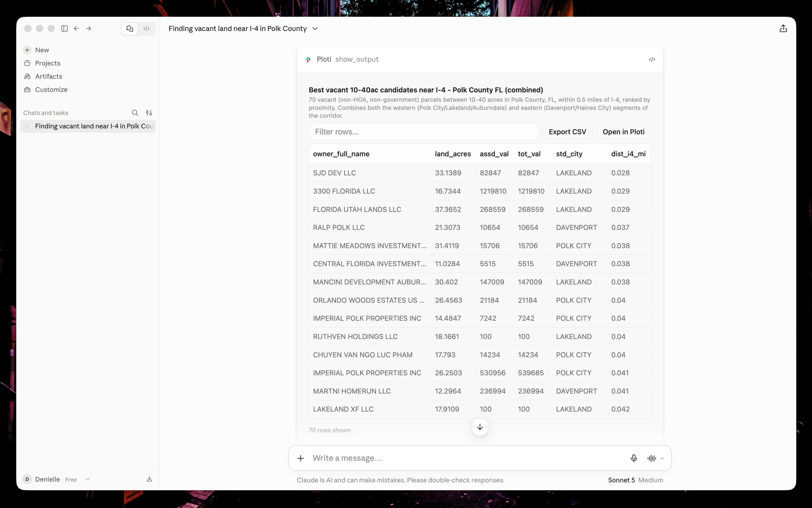Click the Open in Ploti button

coord(623,132)
